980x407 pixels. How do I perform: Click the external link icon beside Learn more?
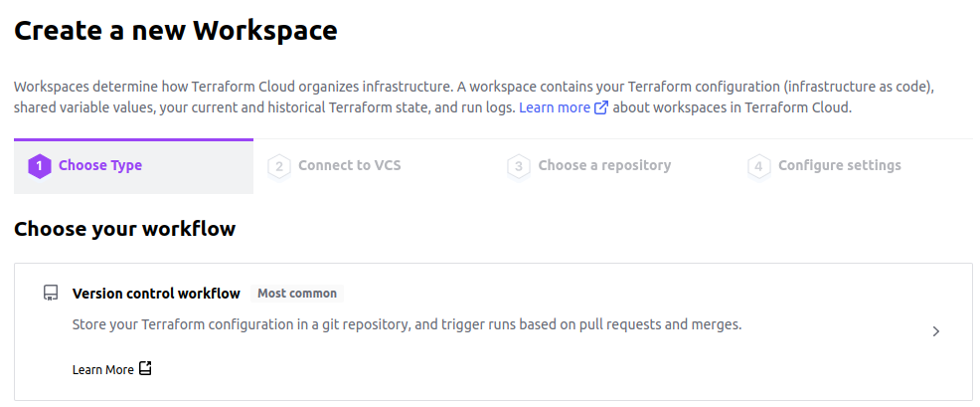[x=600, y=107]
